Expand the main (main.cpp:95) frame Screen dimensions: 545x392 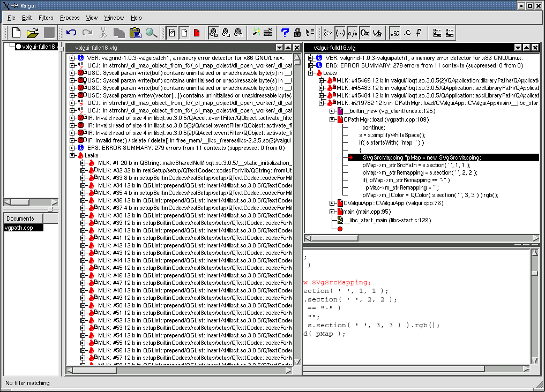point(332,212)
